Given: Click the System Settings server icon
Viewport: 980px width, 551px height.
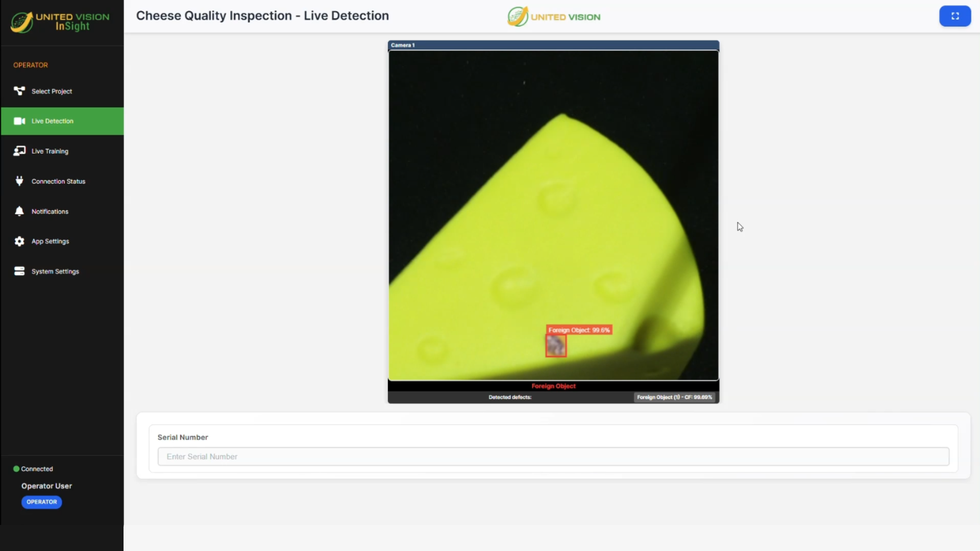Looking at the screenshot, I should (19, 271).
